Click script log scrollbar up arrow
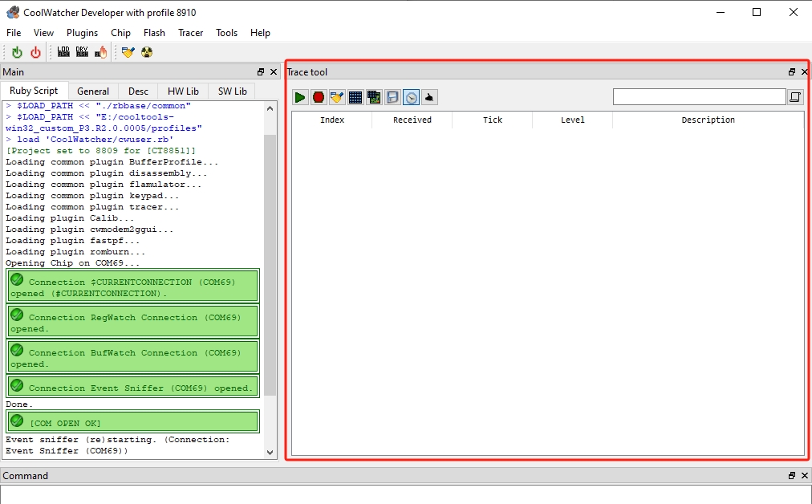This screenshot has height=504, width=812. click(270, 108)
